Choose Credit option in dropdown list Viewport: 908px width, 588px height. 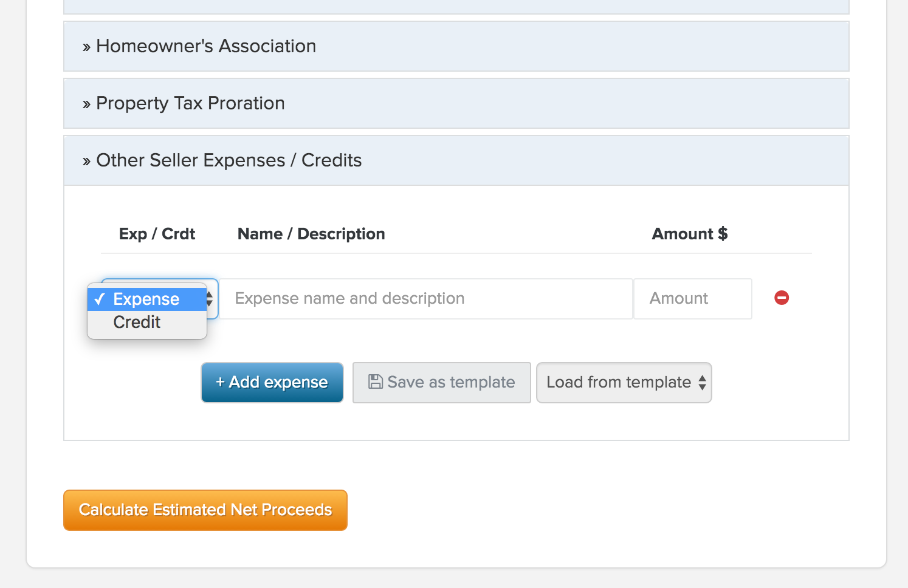pyautogui.click(x=147, y=323)
